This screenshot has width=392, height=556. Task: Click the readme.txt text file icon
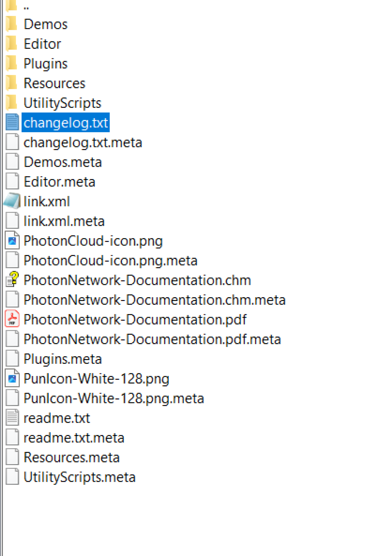pos(12,418)
